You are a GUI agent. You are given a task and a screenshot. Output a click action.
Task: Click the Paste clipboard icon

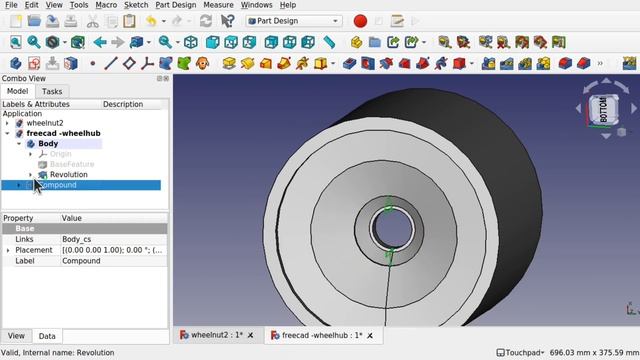pos(129,21)
